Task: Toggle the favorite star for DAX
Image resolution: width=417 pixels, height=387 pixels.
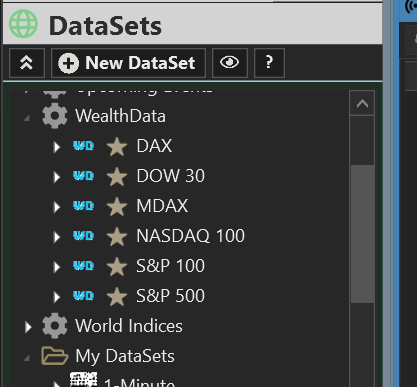Action: pos(117,146)
